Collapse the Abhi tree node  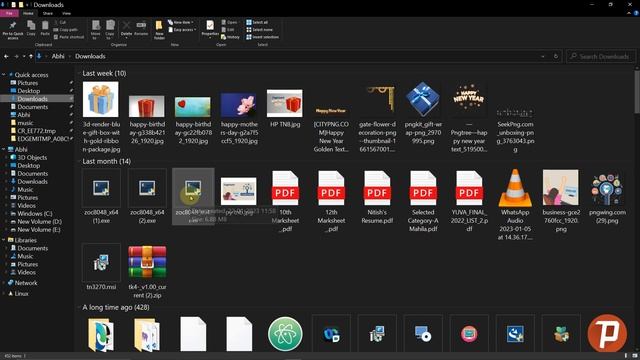[4, 149]
